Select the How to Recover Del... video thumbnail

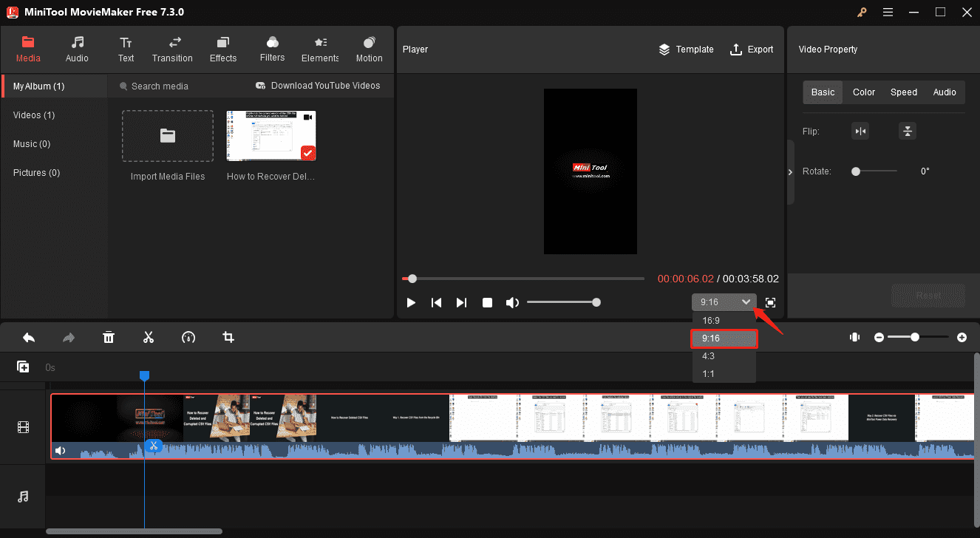coord(271,136)
